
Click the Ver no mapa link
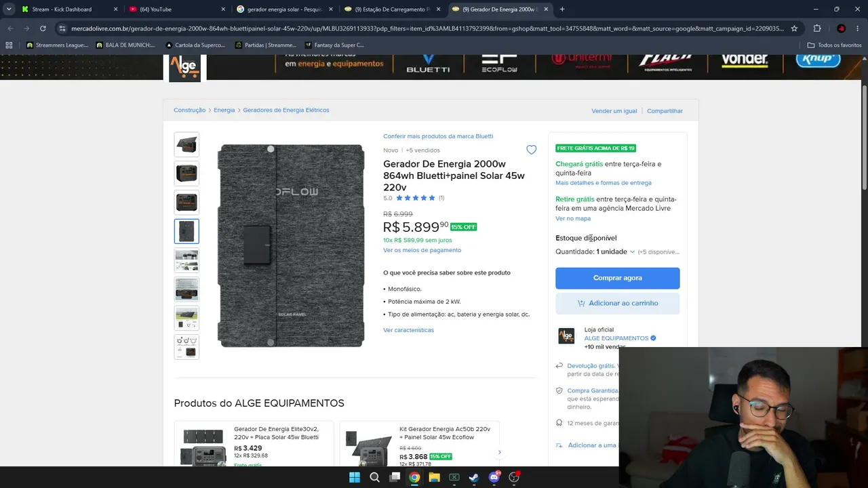573,218
